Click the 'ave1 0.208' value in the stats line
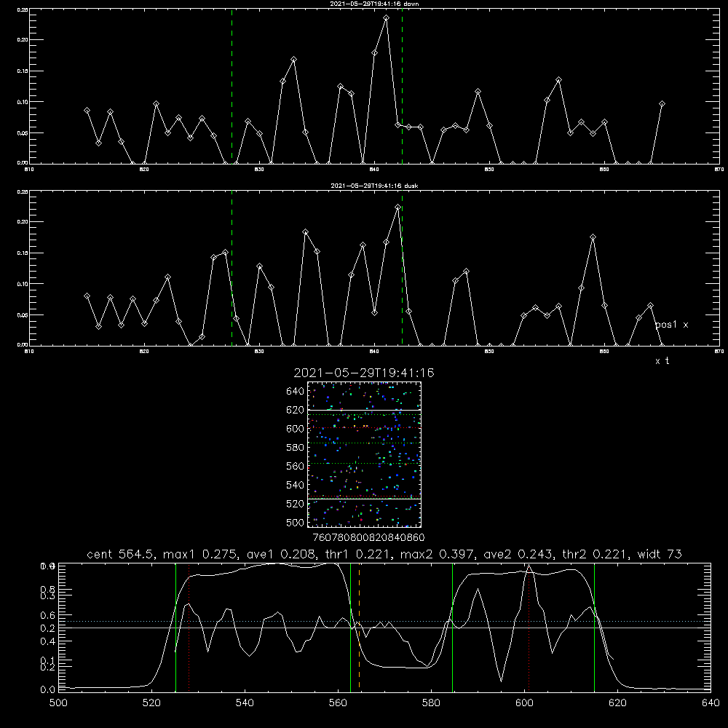Image resolution: width=728 pixels, height=728 pixels. coord(282,554)
